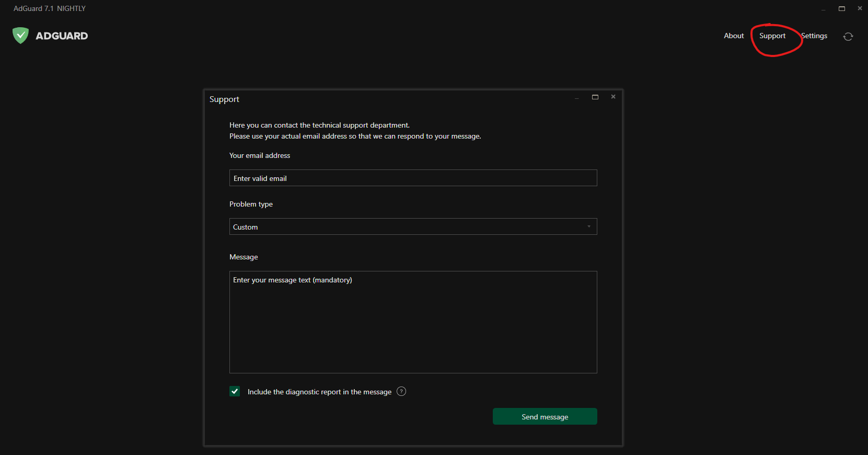868x455 pixels.
Task: Close the Support dialog window
Action: (613, 97)
